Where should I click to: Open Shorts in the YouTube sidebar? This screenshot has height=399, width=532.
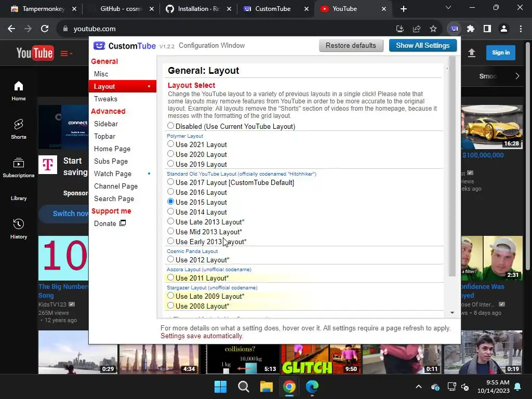pyautogui.click(x=19, y=129)
